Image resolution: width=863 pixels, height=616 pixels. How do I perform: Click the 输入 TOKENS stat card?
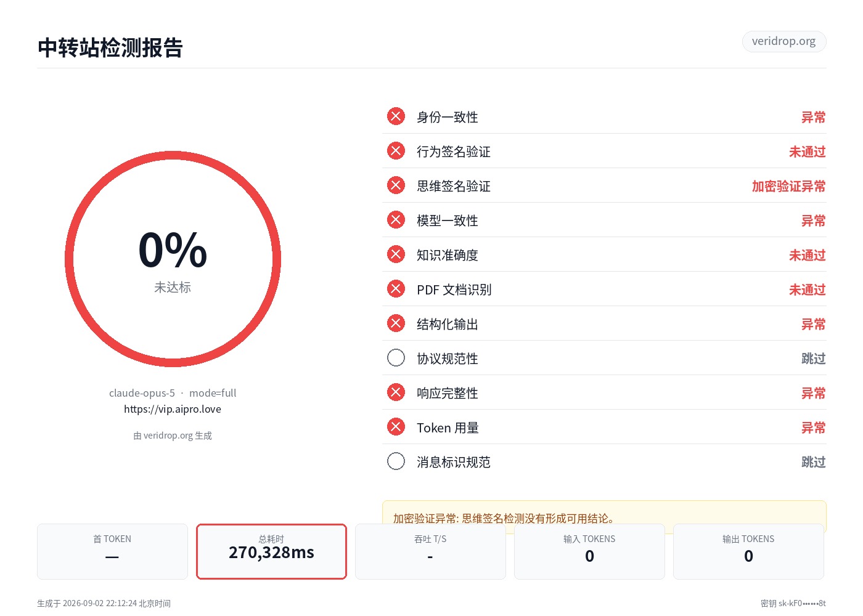pos(589,551)
